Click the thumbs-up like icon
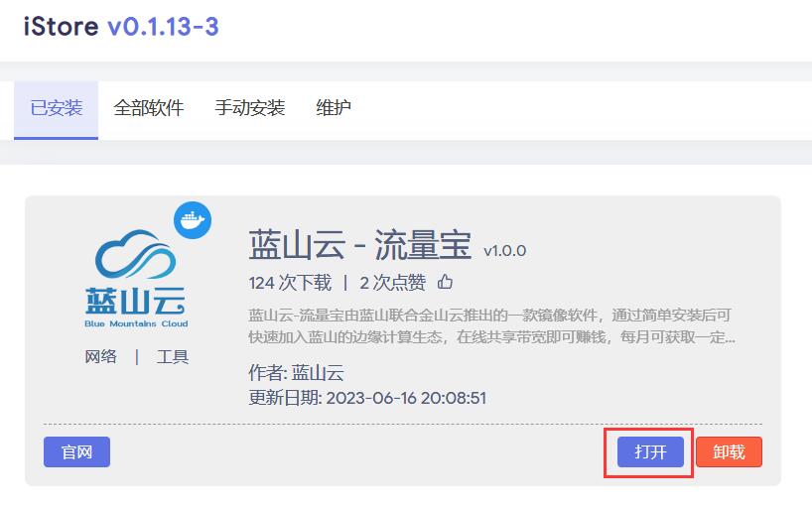Viewport: 812px width, 510px height. click(x=445, y=282)
